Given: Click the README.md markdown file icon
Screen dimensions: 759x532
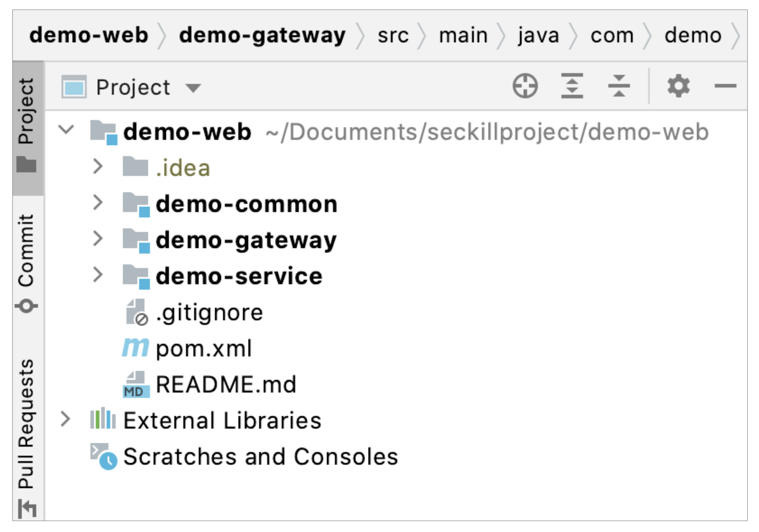Looking at the screenshot, I should click(x=136, y=385).
